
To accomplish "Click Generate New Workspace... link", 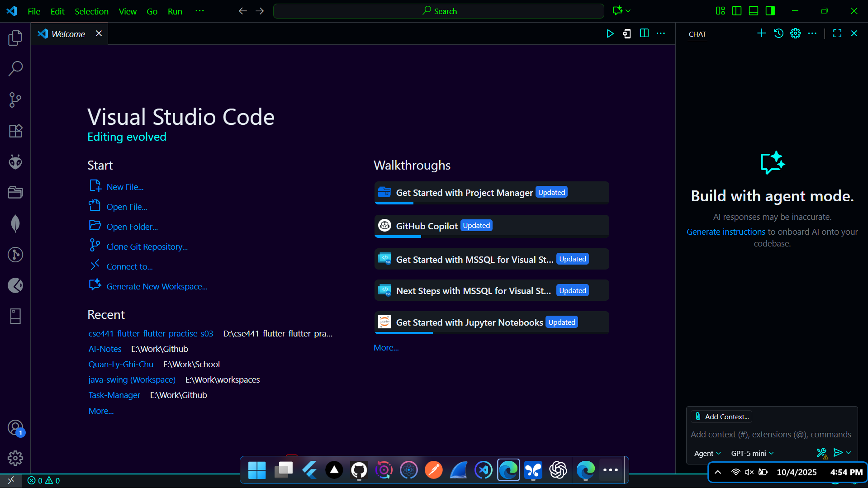I will click(x=157, y=286).
